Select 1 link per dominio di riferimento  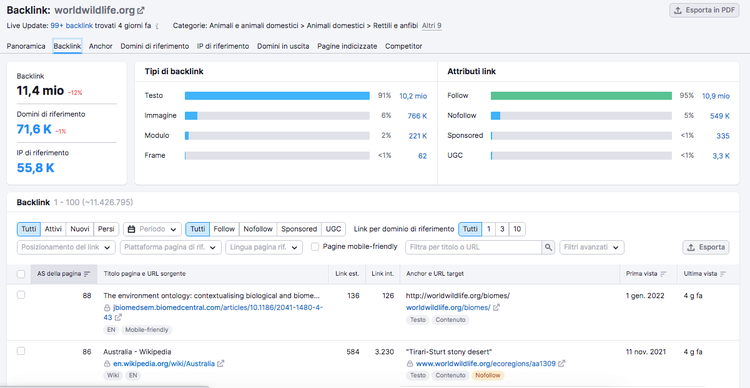pos(488,229)
